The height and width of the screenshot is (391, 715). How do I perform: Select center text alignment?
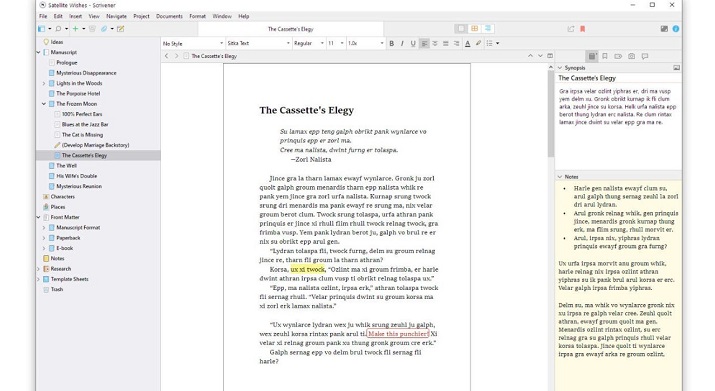[435, 43]
